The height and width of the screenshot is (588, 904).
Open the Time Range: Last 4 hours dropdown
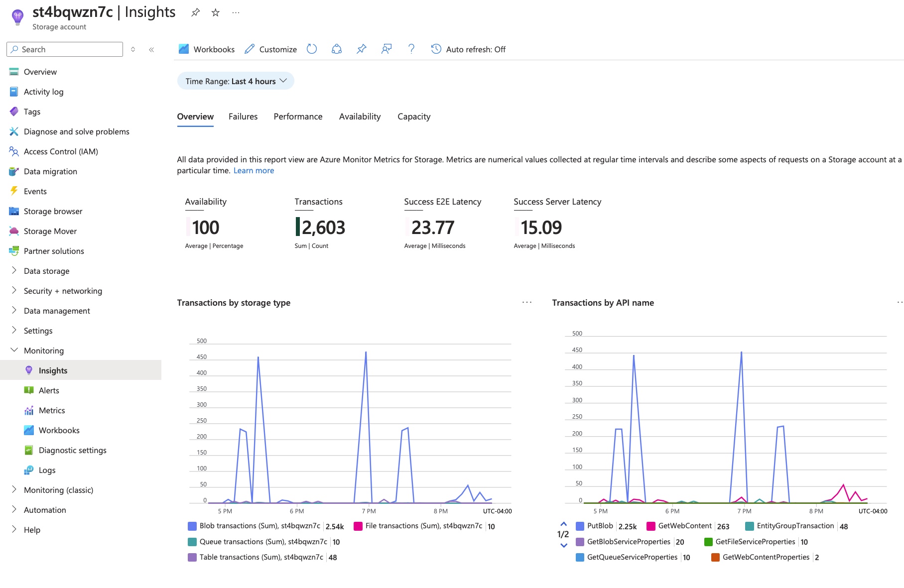[236, 81]
